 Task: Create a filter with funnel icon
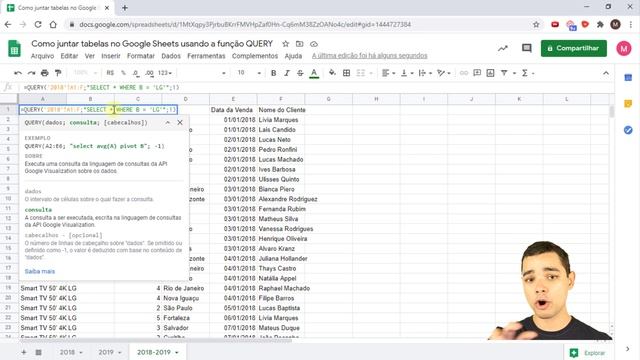[504, 73]
